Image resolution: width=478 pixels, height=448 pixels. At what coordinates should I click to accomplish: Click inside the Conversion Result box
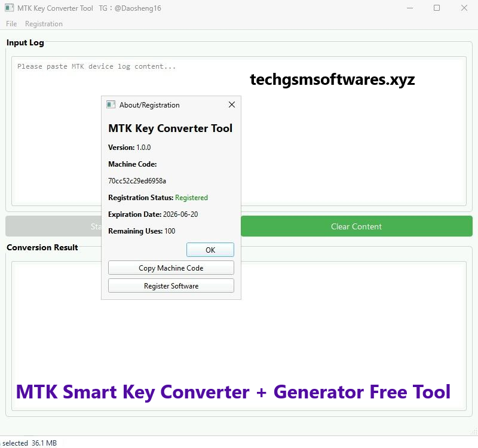(238, 336)
